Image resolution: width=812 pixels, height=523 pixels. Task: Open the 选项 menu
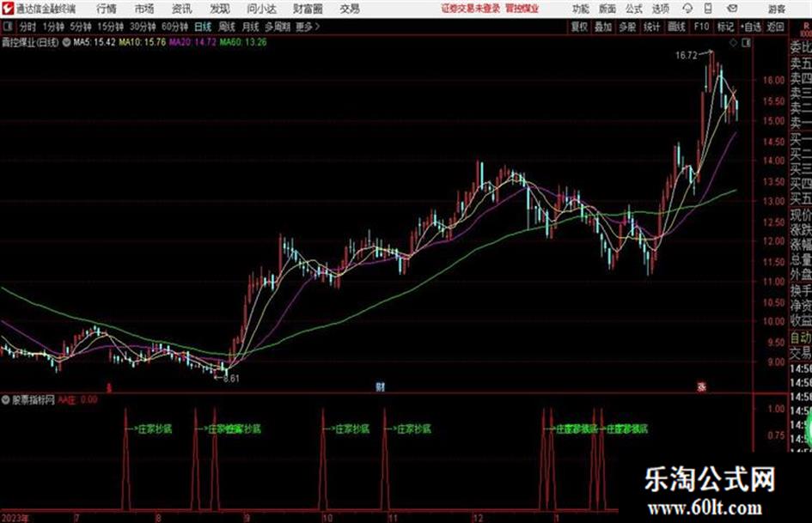point(661,9)
